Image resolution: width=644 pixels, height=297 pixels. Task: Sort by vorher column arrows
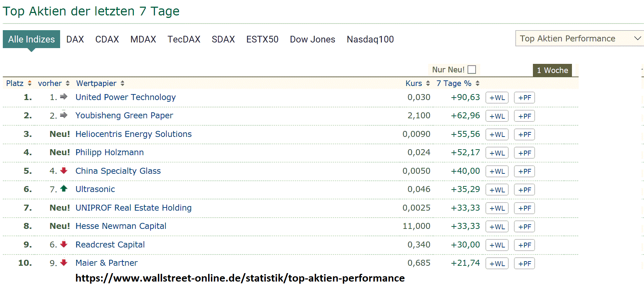67,83
